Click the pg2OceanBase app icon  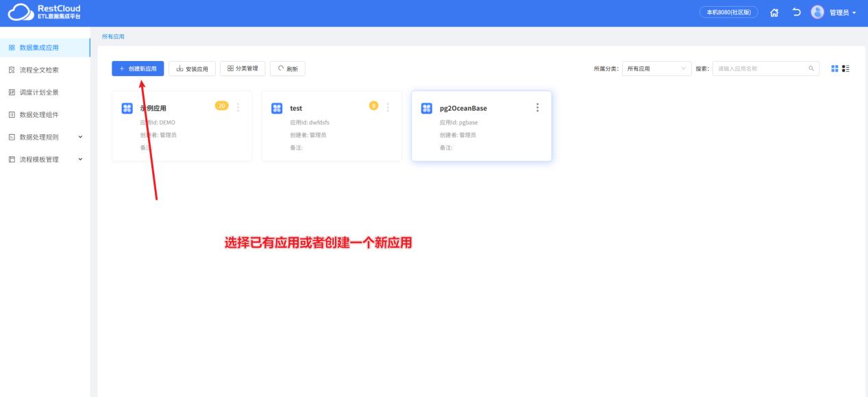(427, 108)
